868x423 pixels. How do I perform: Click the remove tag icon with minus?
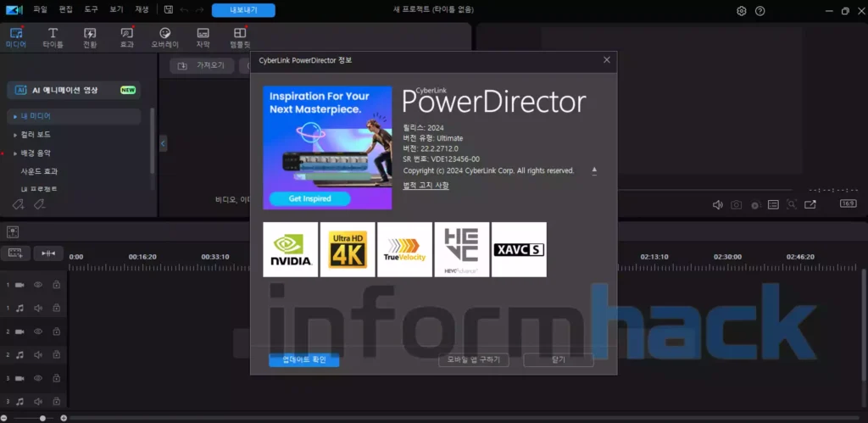39,205
